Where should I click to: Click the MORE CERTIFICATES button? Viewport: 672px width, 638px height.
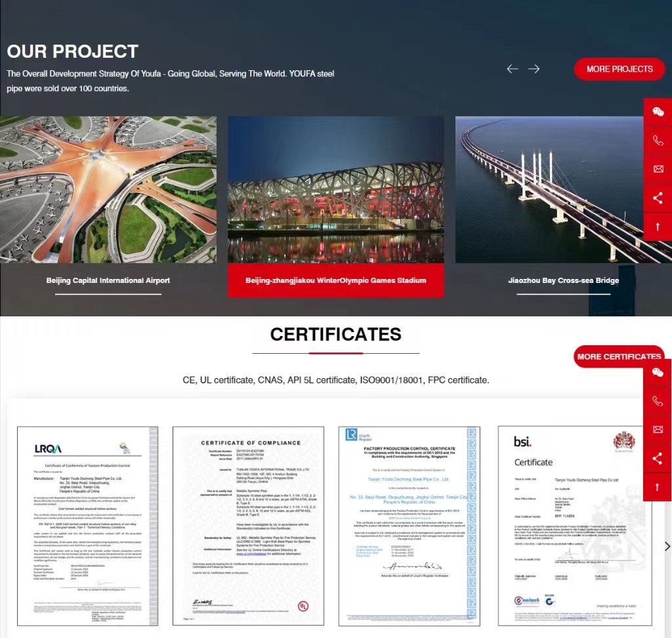(x=618, y=356)
